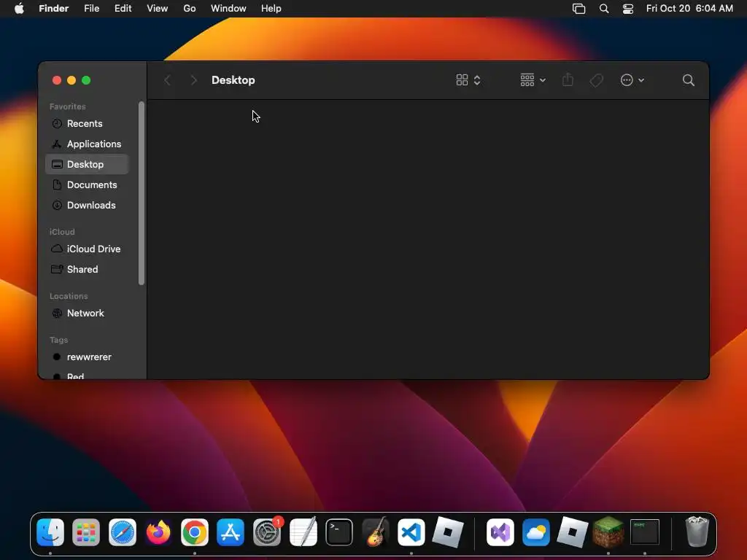
Task: Open Visual Studio Code from the Dock
Action: tap(411, 532)
